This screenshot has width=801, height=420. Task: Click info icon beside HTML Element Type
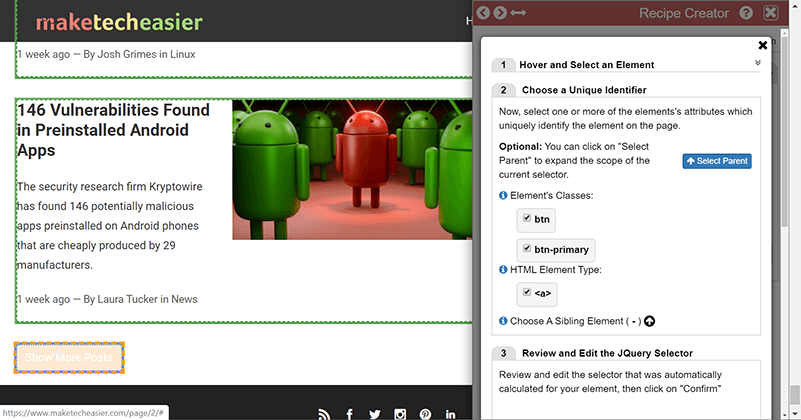pyautogui.click(x=503, y=269)
